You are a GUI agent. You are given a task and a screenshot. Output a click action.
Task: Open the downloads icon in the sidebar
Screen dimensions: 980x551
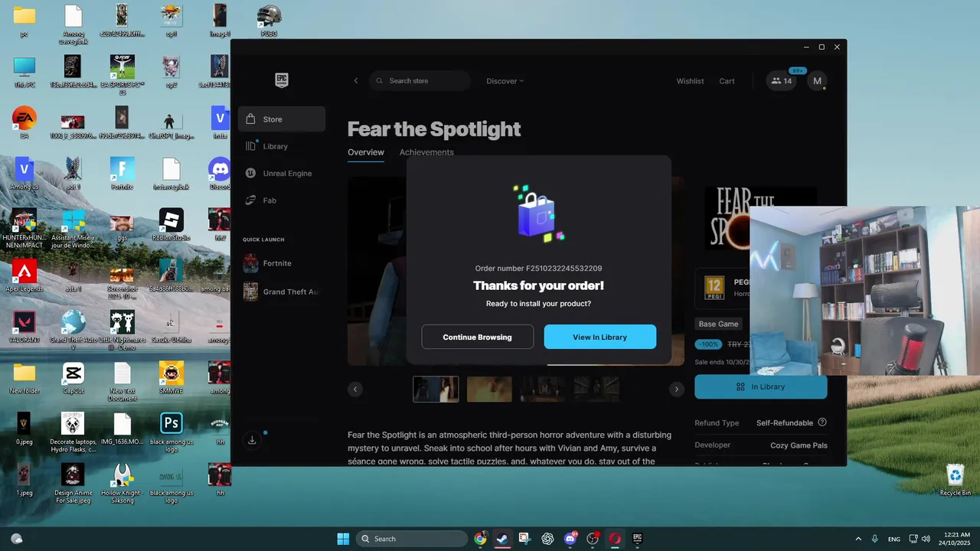pos(252,439)
